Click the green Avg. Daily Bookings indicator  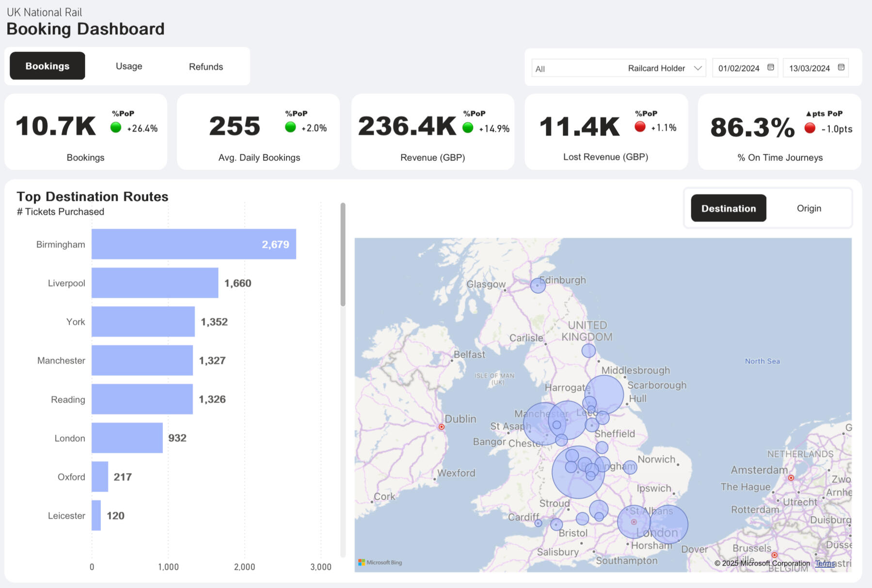[290, 127]
